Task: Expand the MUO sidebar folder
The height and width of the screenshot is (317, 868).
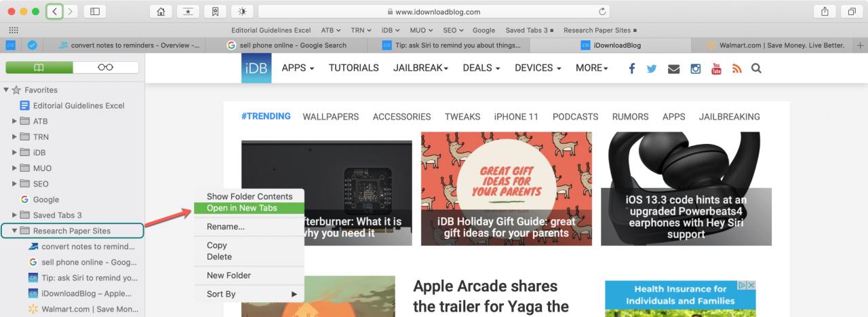Action: [x=14, y=168]
